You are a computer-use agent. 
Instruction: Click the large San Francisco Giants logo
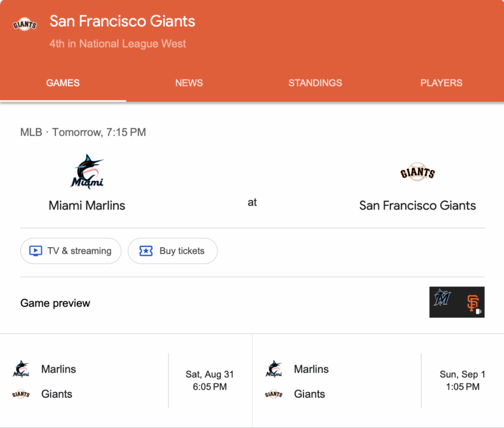pos(417,172)
